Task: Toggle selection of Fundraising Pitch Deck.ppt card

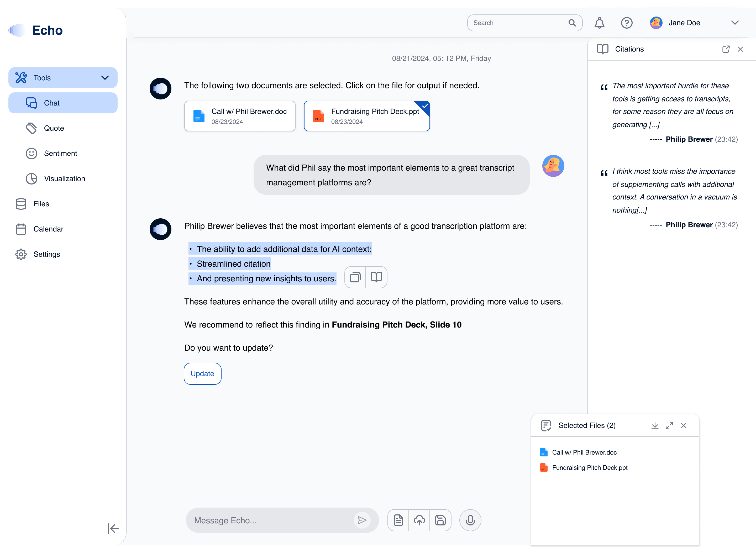Action: (367, 116)
